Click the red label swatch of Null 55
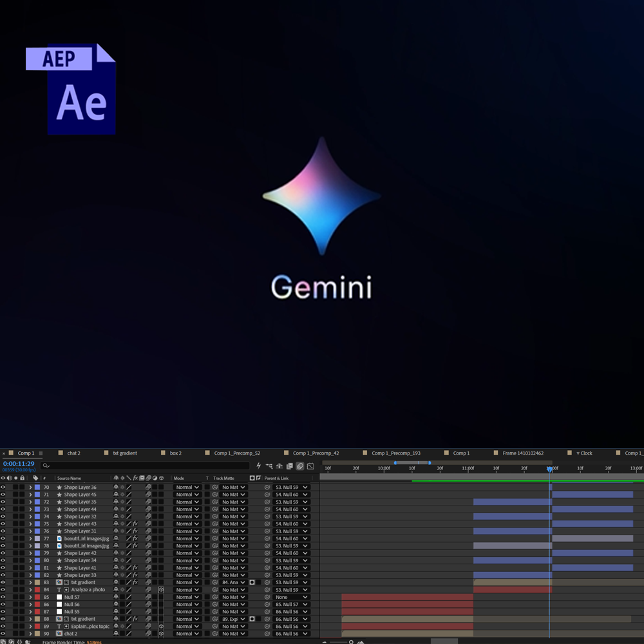 [x=37, y=612]
